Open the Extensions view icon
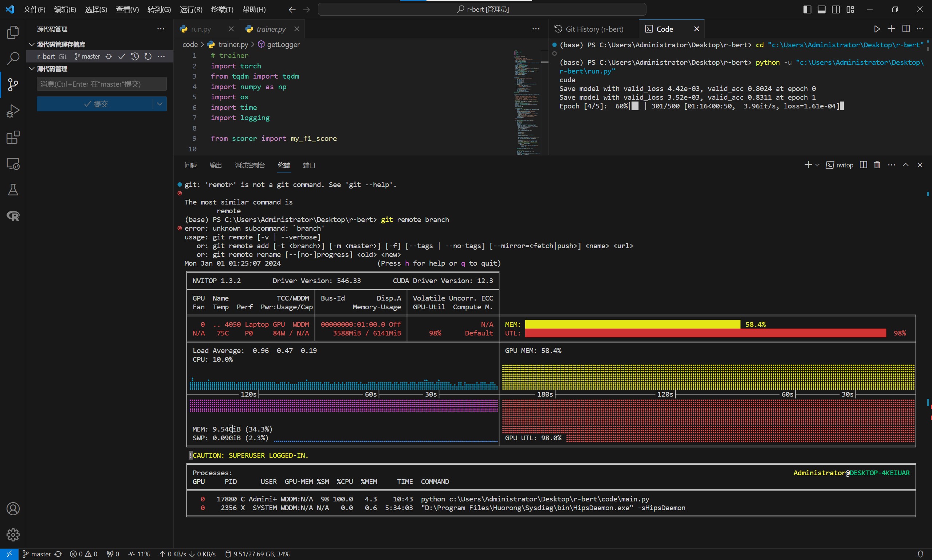 (x=13, y=137)
